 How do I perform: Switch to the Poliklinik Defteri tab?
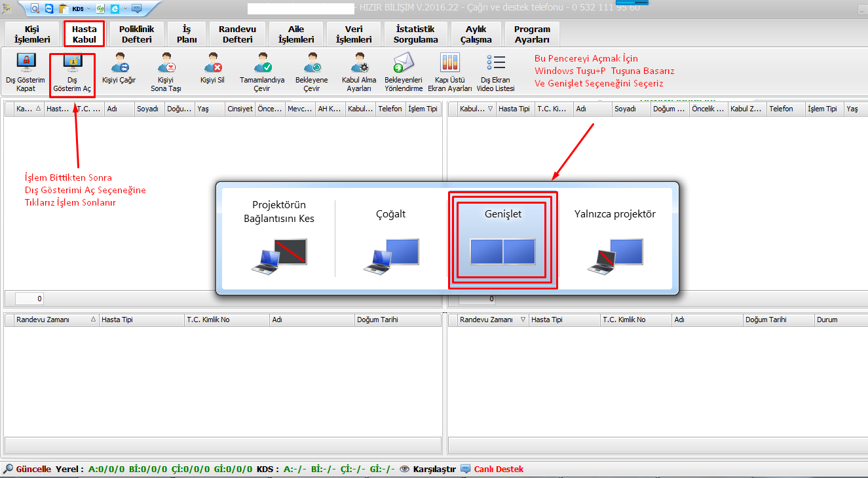point(137,34)
